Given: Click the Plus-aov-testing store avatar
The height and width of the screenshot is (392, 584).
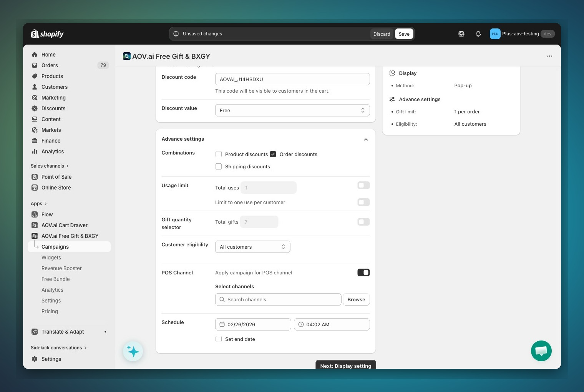Looking at the screenshot, I should click(x=495, y=34).
